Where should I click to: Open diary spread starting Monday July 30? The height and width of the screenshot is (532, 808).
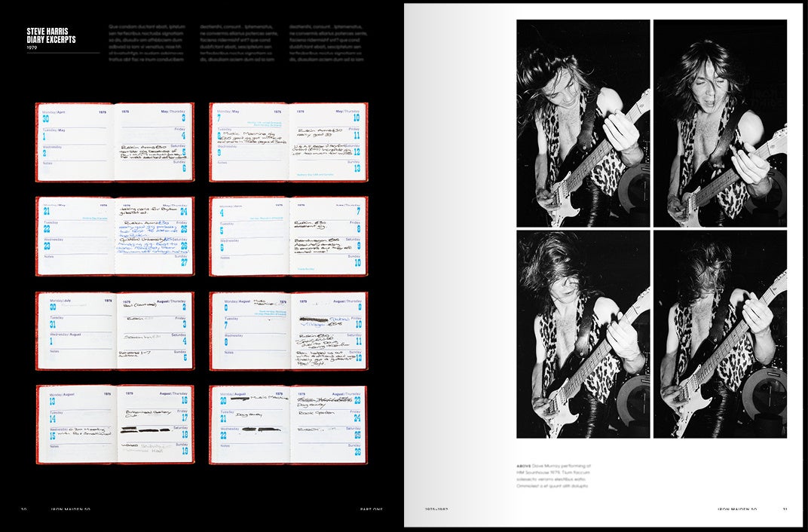(x=115, y=331)
